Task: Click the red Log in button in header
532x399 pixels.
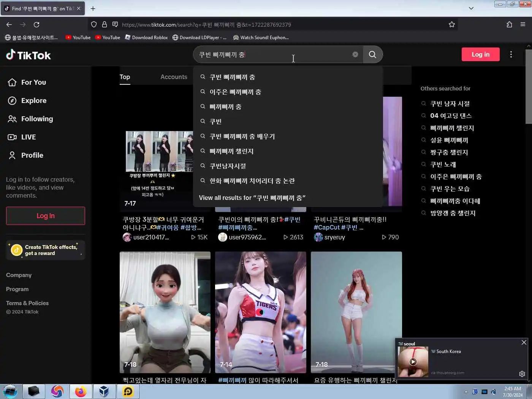Action: (x=480, y=54)
